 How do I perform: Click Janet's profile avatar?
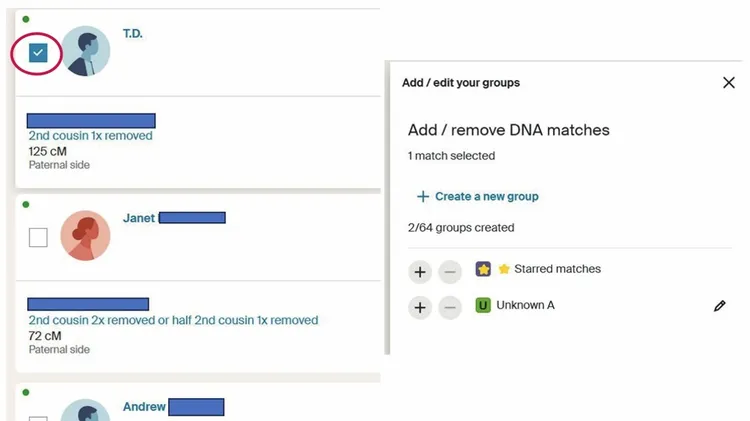(86, 236)
